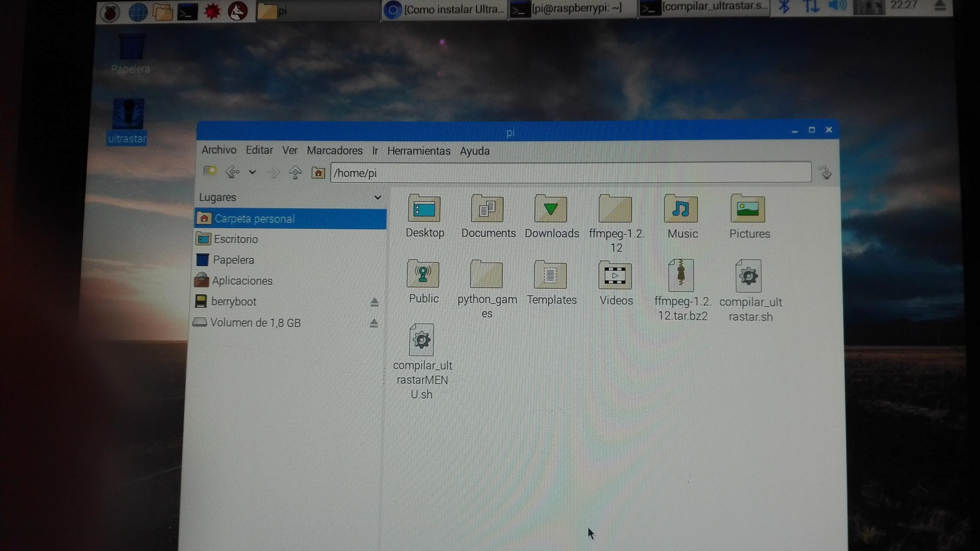Open the Downloads folder
The width and height of the screenshot is (980, 551).
tap(551, 209)
